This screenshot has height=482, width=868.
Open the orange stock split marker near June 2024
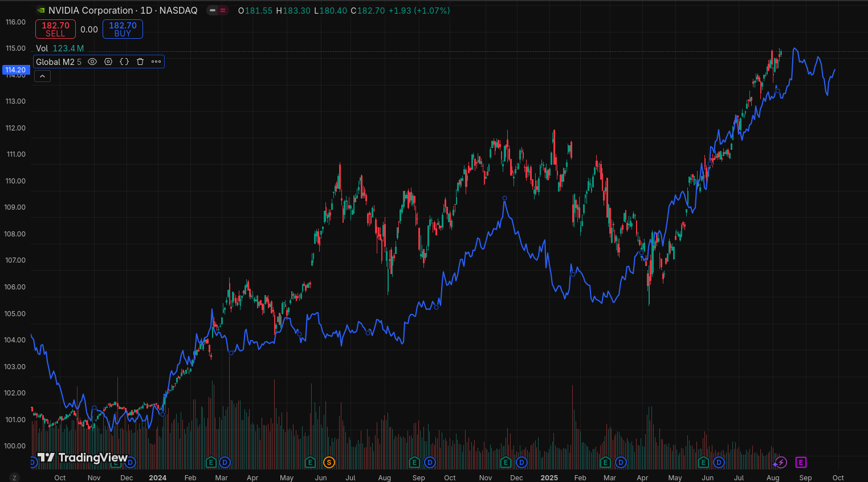pos(329,462)
